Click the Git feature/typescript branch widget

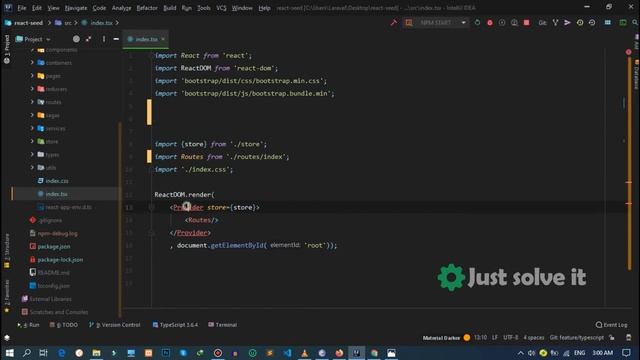[577, 338]
